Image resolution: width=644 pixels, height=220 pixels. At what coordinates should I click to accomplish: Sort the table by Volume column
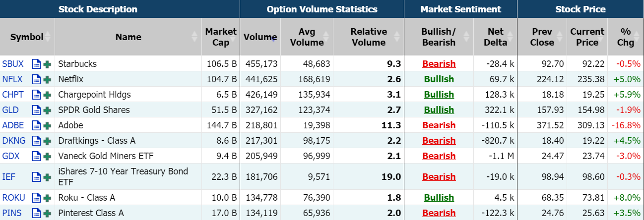pos(260,37)
